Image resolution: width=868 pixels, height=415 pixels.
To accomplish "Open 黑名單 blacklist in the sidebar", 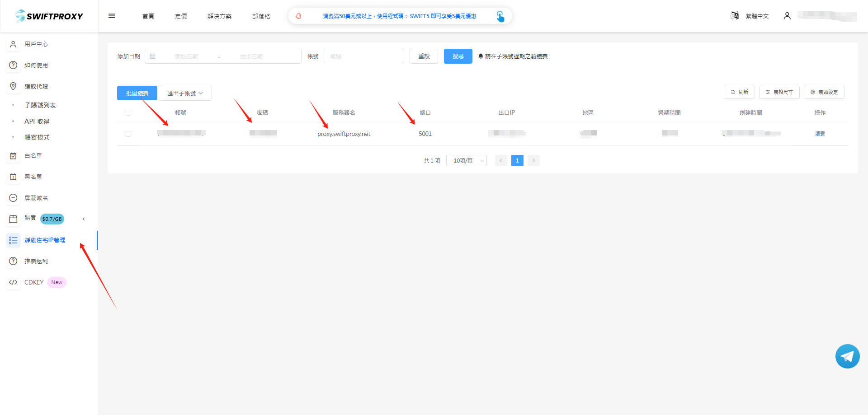I will pos(33,177).
